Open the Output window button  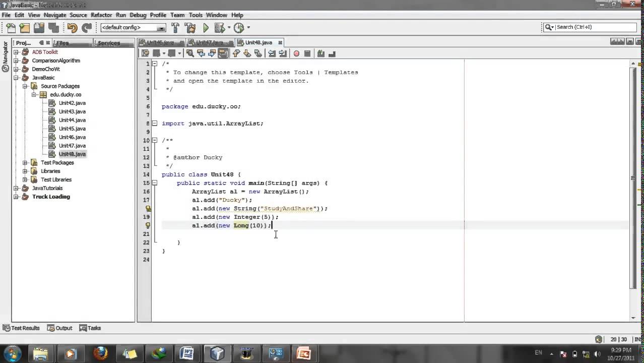coord(59,328)
